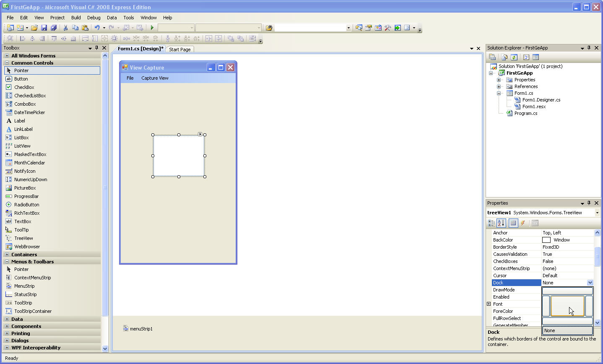This screenshot has height=364, width=603.
Task: Collapse the Form1.cs tree node
Action: 499,93
